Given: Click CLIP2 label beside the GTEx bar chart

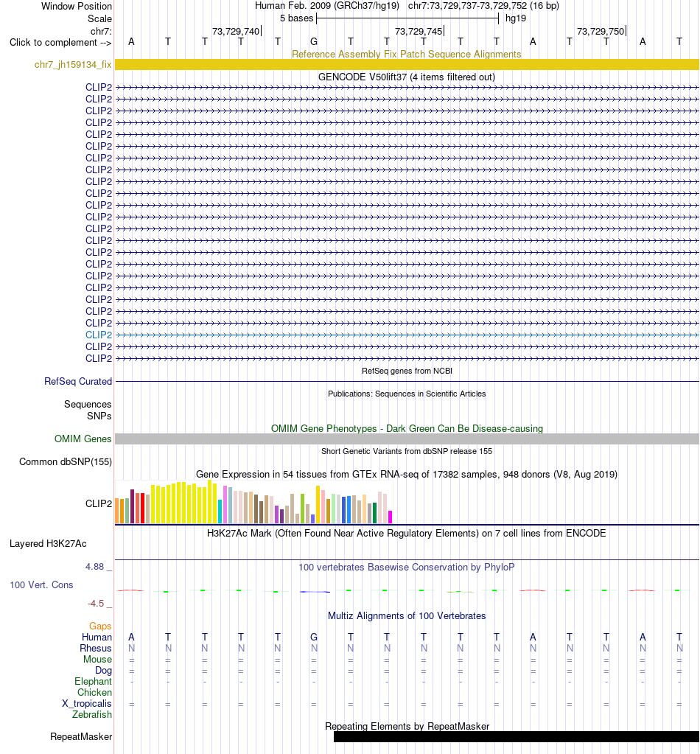Looking at the screenshot, I should click(x=99, y=503).
